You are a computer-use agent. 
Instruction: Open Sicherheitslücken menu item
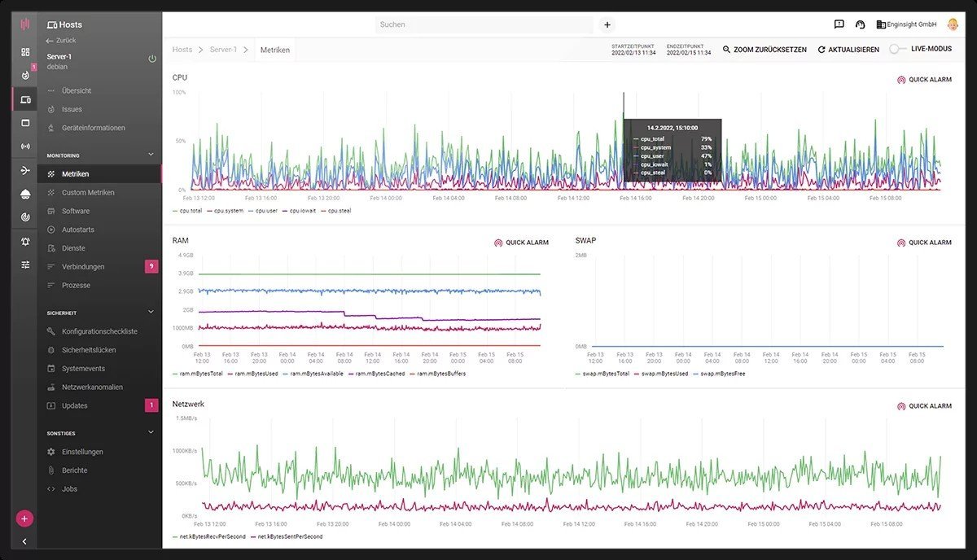[x=89, y=350]
